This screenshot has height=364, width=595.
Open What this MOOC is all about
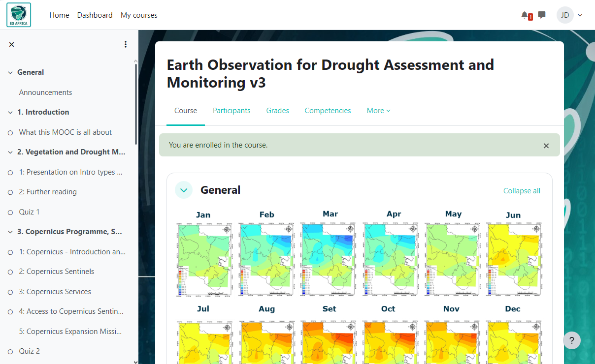[66, 132]
